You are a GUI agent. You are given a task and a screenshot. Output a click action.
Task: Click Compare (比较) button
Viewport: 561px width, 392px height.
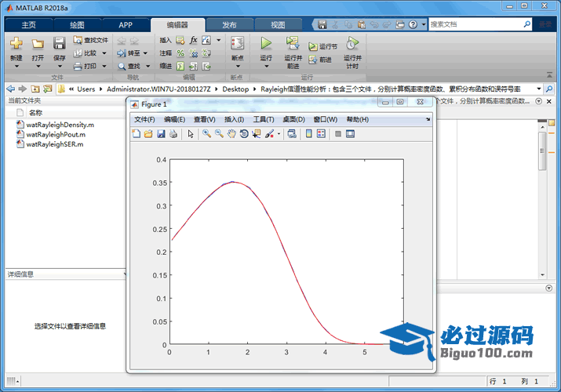[x=86, y=53]
